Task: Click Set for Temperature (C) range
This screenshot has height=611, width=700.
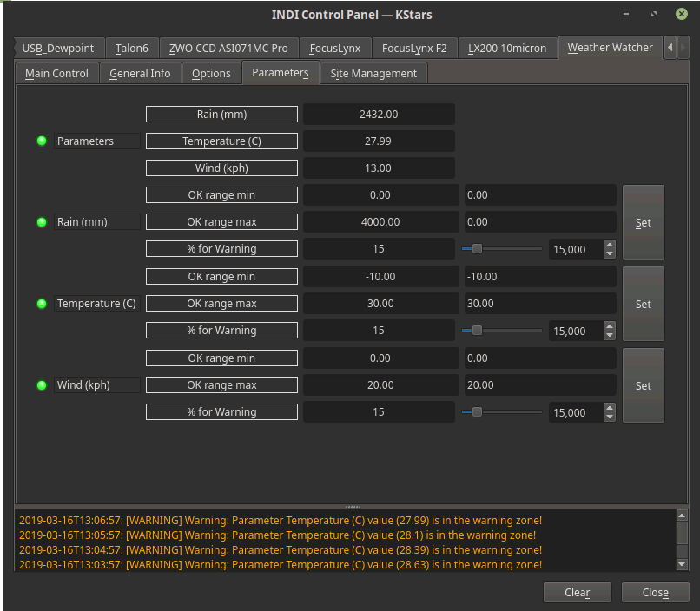Action: pyautogui.click(x=644, y=304)
